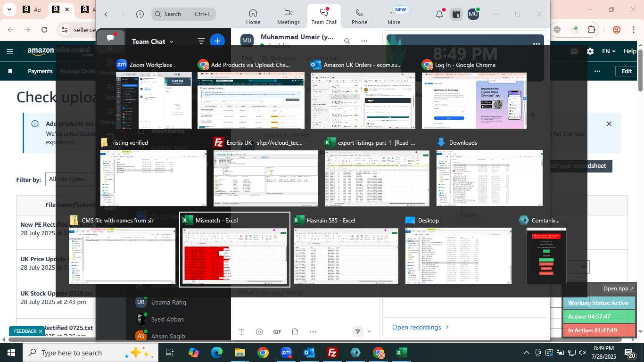
Task: Click GIF button in composer
Action: [277, 332]
